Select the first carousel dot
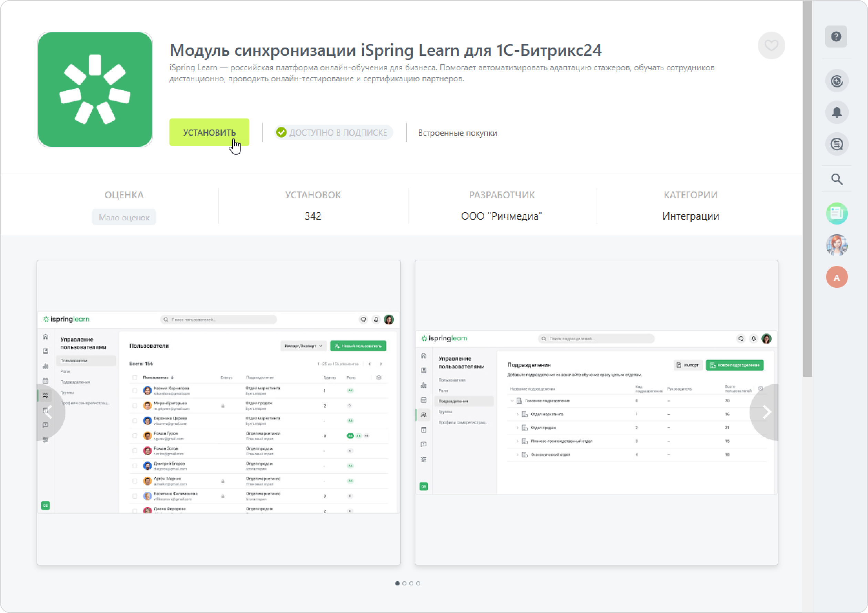The image size is (868, 613). (397, 583)
